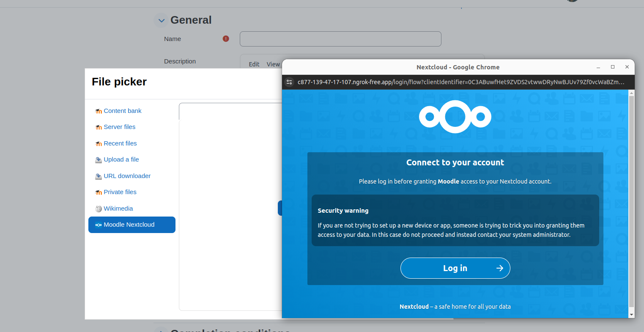Click the 'Description' field label

180,61
